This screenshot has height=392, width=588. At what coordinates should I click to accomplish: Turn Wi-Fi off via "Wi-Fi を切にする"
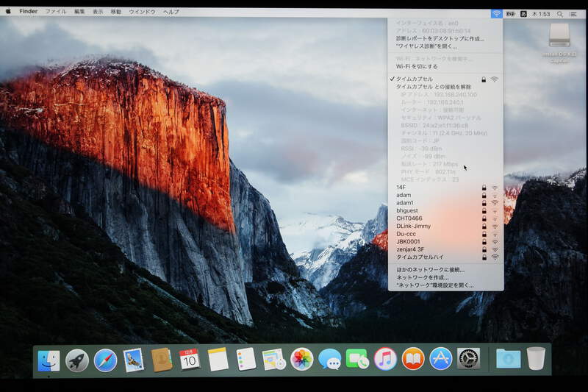point(417,66)
